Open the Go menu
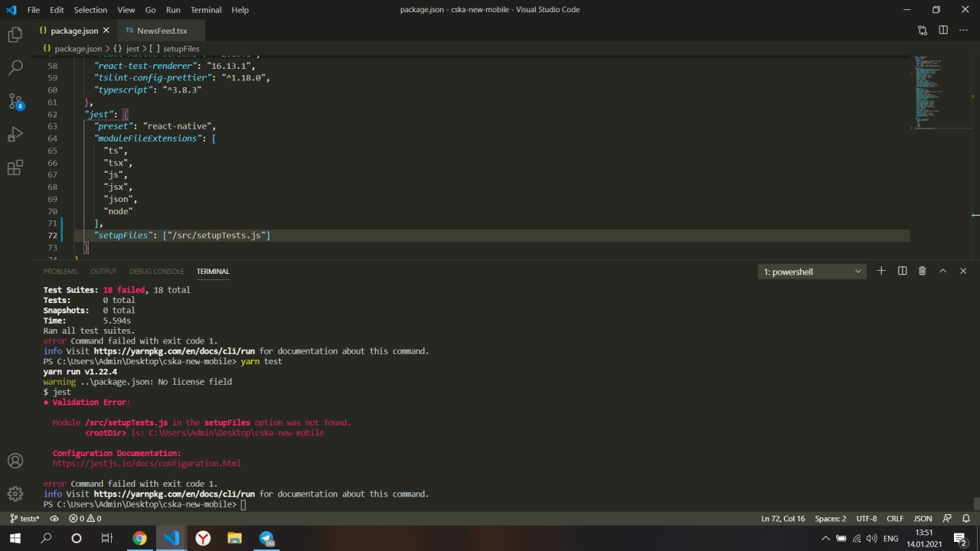This screenshot has height=551, width=980. pyautogui.click(x=150, y=10)
